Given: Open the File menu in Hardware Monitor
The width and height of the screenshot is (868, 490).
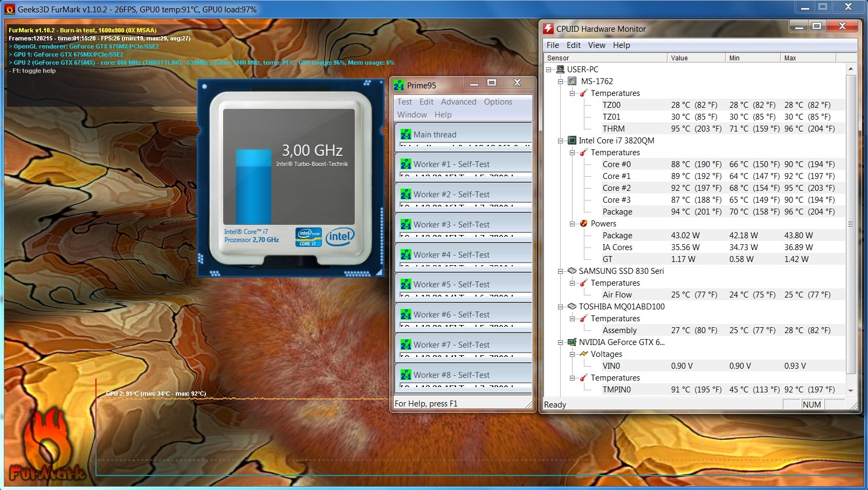Looking at the screenshot, I should point(553,45).
